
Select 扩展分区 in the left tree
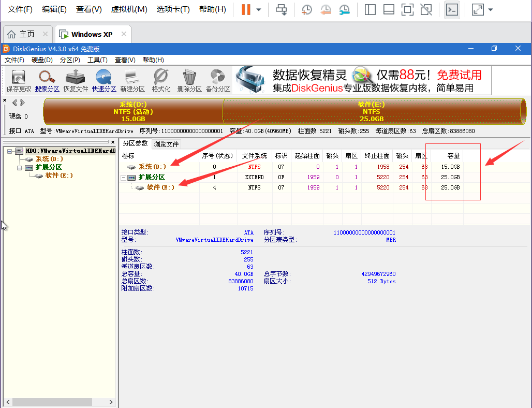[x=49, y=167]
